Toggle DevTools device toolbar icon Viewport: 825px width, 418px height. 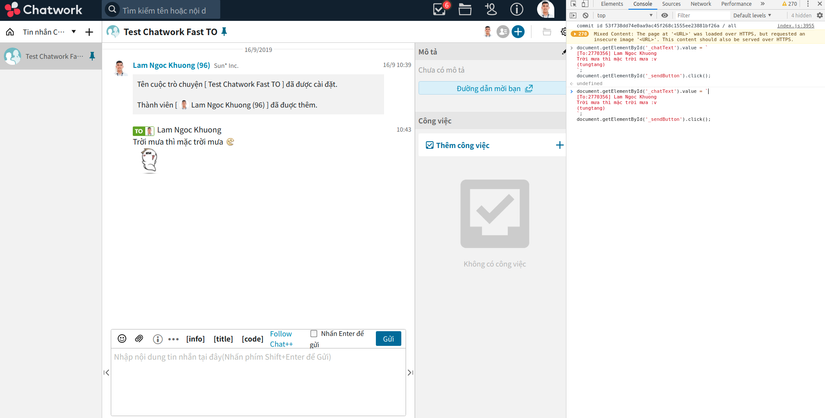[x=585, y=4]
